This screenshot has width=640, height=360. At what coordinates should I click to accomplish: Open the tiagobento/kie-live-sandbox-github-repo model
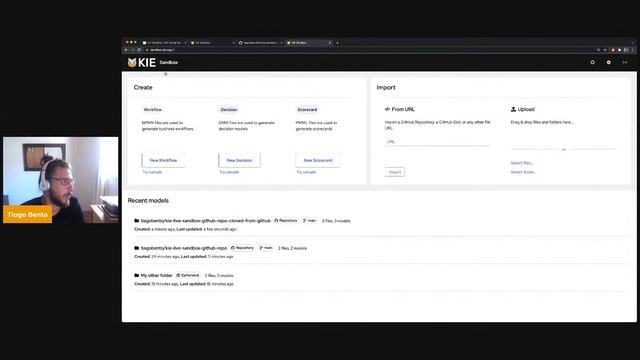(184, 248)
